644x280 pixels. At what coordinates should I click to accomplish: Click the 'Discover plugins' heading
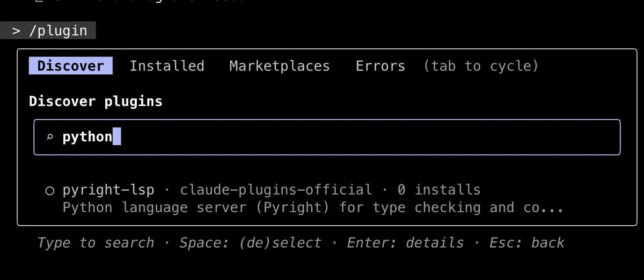pos(96,101)
